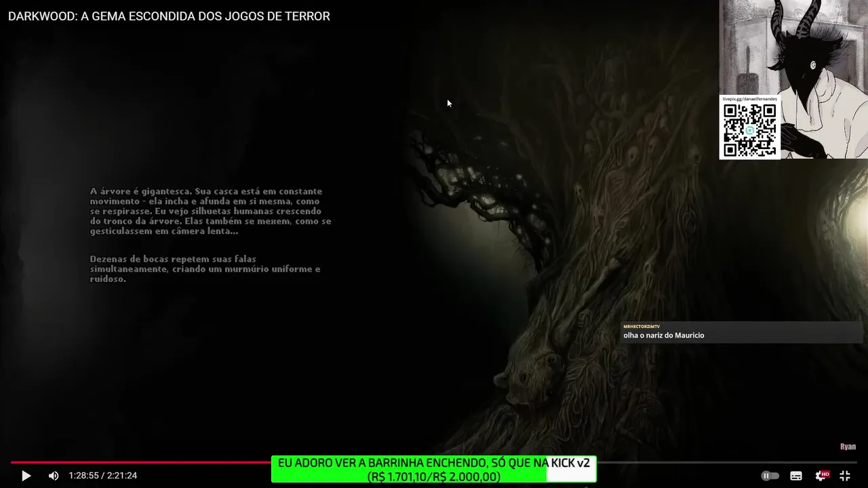Click the MRHECTORZIMTV chat username
Screen dimensions: 868x488
(642, 327)
